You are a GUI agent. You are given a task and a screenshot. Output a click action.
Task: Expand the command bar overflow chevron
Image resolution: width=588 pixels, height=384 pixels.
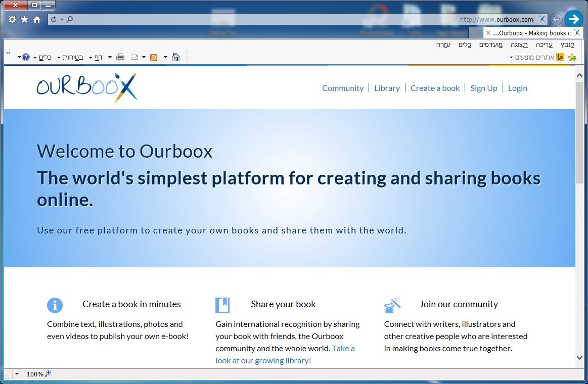8,53
